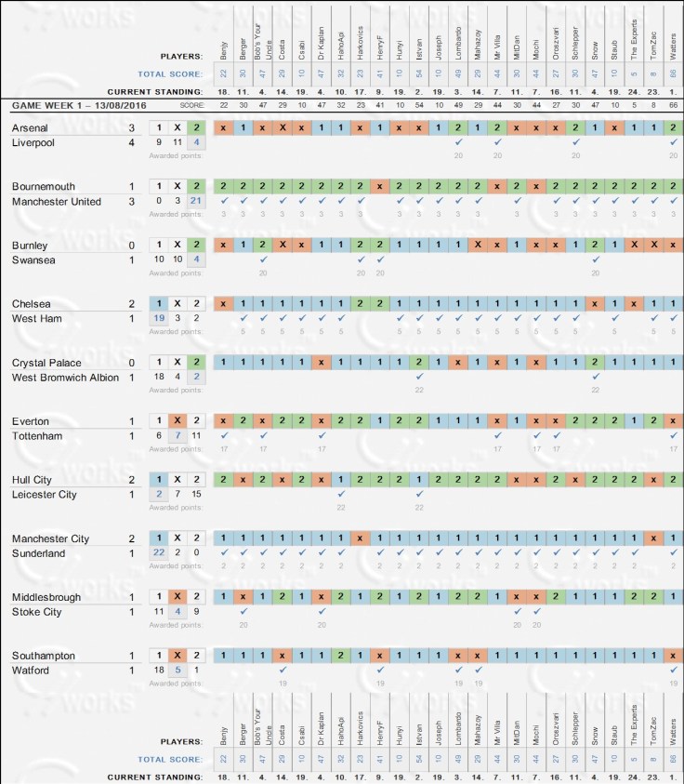This screenshot has width=684, height=784.
Task: Select outcome 1 box for Chelsea vs West Ham
Action: click(x=159, y=303)
